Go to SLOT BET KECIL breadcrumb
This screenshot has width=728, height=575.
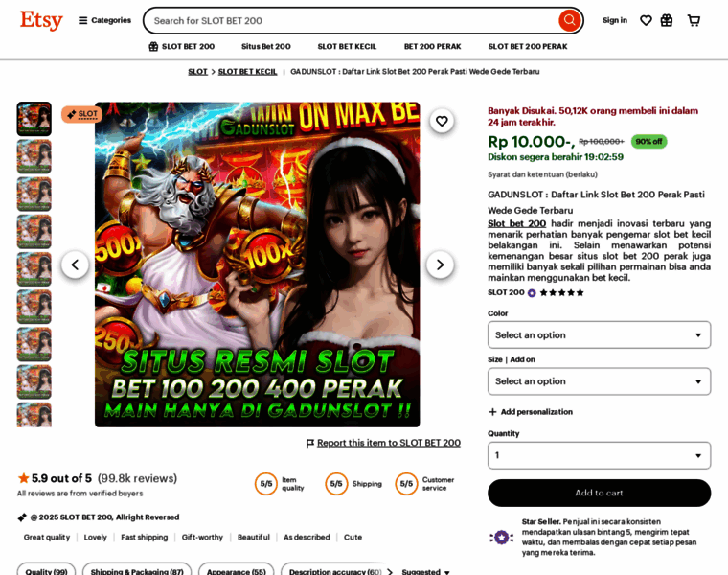point(247,72)
